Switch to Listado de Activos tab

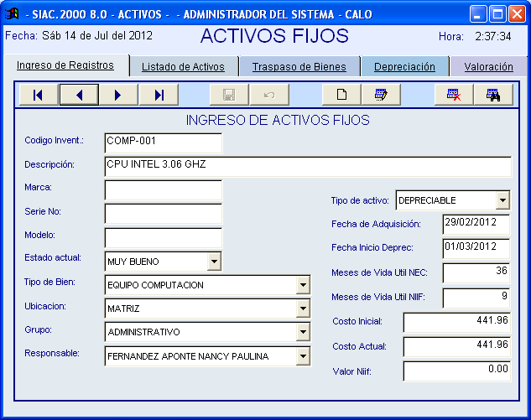[x=183, y=67]
